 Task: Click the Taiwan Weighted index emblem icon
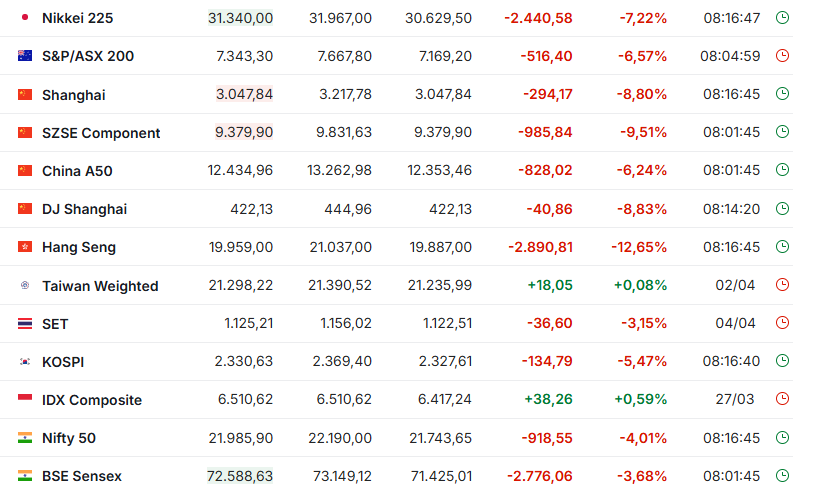tap(25, 285)
